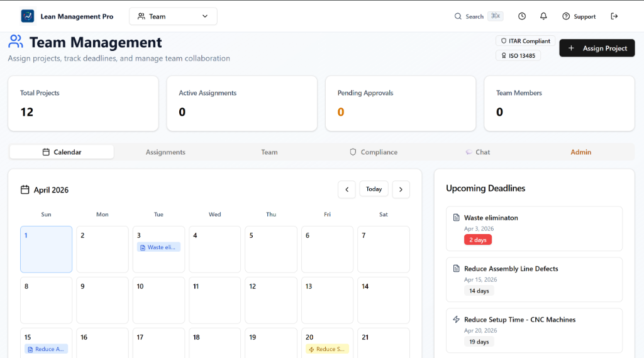
Task: Switch to the Team tab
Action: (x=269, y=152)
